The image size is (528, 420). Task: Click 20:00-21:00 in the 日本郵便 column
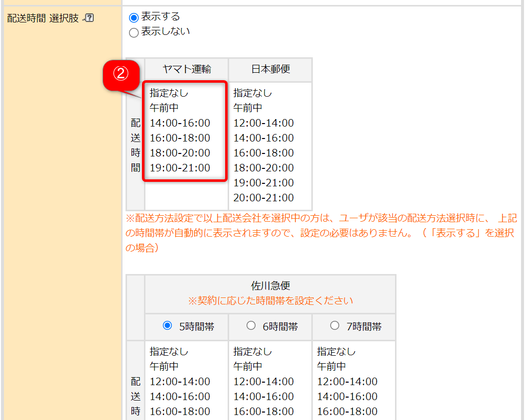[264, 198]
